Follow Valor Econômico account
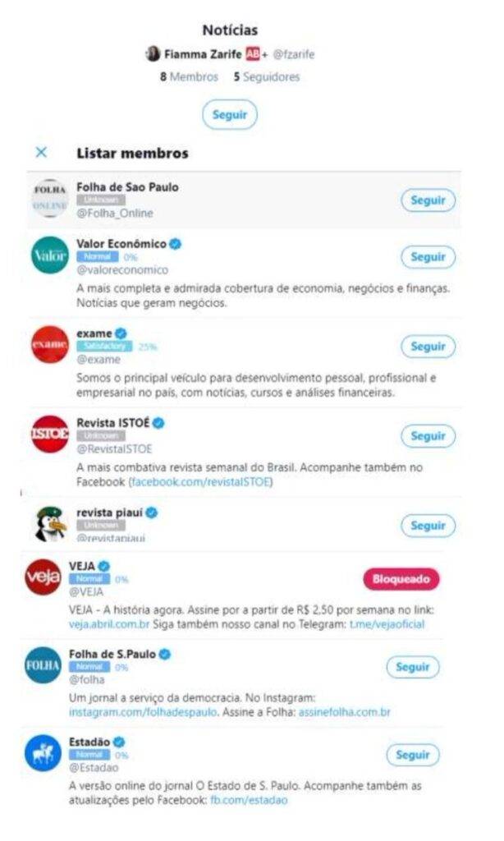Viewport: 504px width, 841px height. pyautogui.click(x=428, y=257)
